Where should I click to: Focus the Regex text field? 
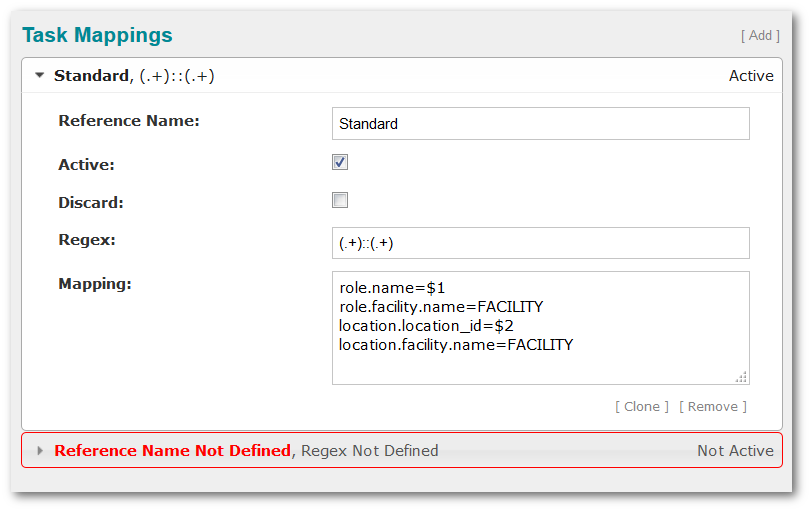(540, 243)
